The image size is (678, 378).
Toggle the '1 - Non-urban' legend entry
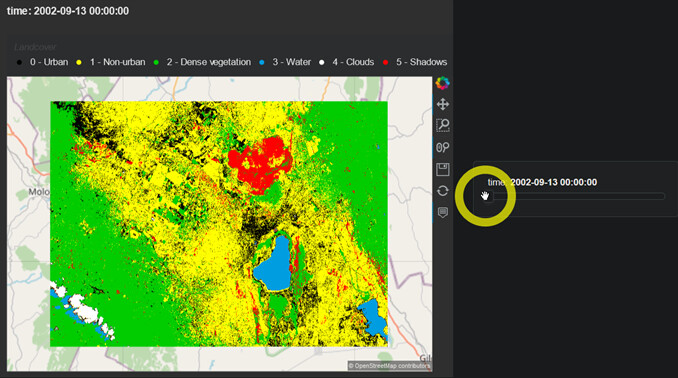[x=111, y=62]
